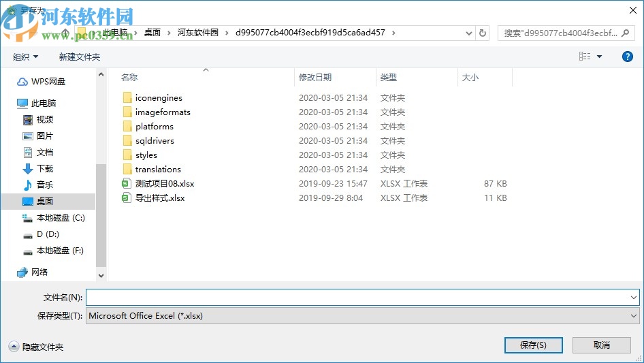Click the WPS网盘 cloud icon
Viewport: 644px width, 363px height.
click(22, 82)
